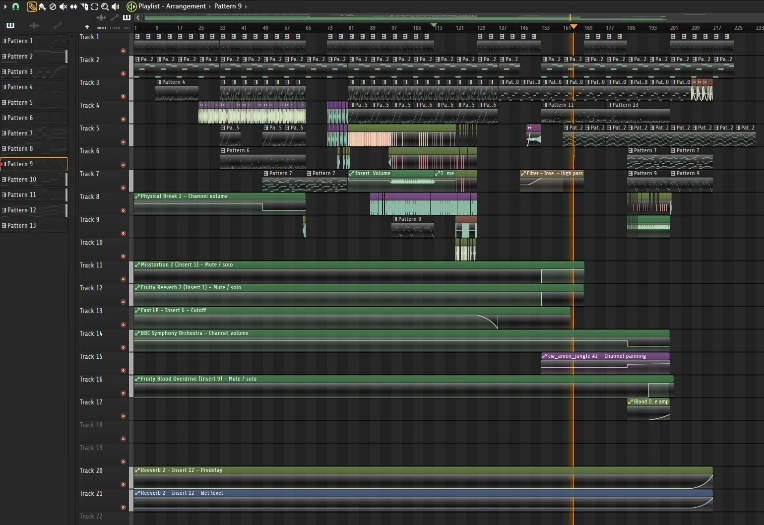Open Fruity Blood Overdrive Mute/solo clip menu
Image resolution: width=764 pixels, height=525 pixels.
(137, 379)
